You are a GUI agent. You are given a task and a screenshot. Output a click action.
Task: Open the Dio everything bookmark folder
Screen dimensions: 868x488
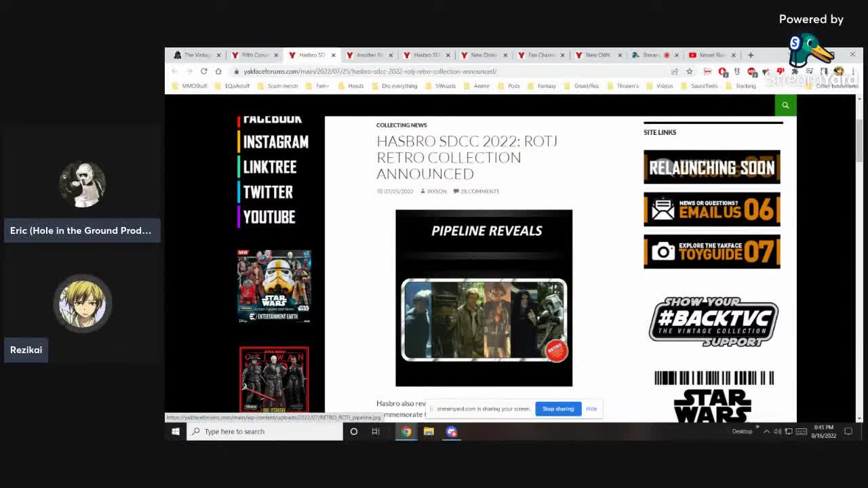click(395, 86)
